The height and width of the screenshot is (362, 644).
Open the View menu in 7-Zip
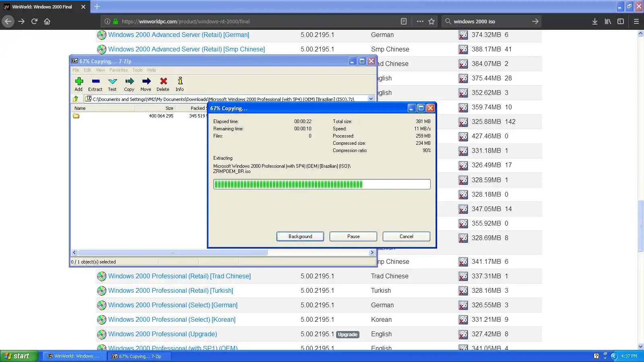click(100, 70)
